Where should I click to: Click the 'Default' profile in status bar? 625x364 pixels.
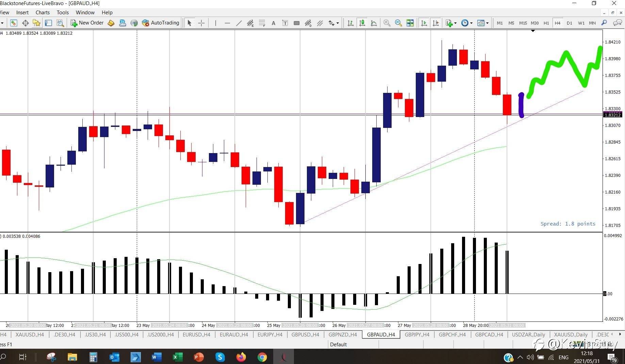click(338, 345)
